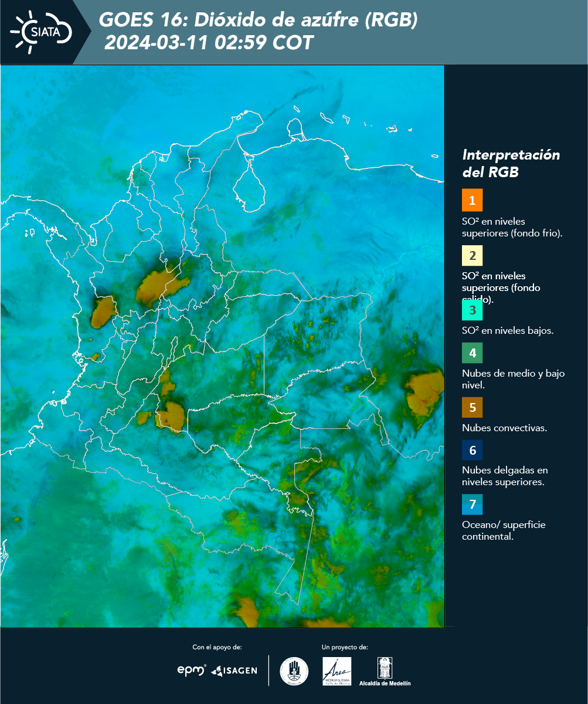Click the label 'SO² en niveles superiores (fondo frio).'
This screenshot has width=588, height=704.
pyautogui.click(x=512, y=227)
